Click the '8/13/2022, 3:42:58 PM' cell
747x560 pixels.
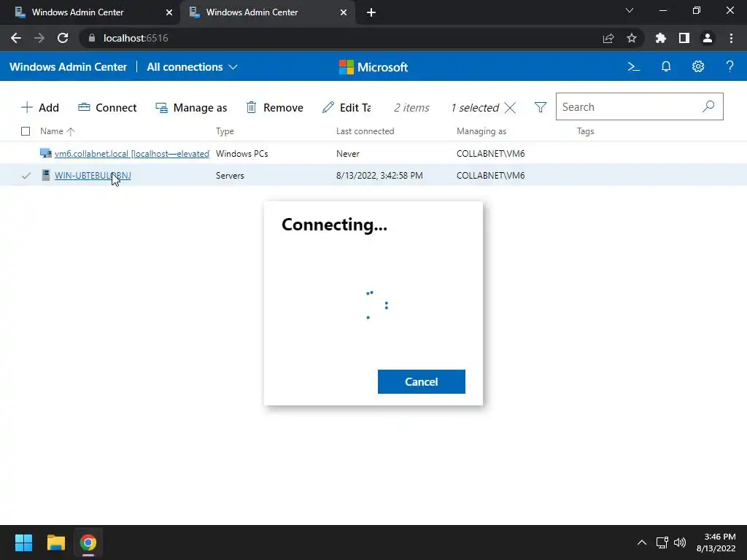(x=379, y=176)
